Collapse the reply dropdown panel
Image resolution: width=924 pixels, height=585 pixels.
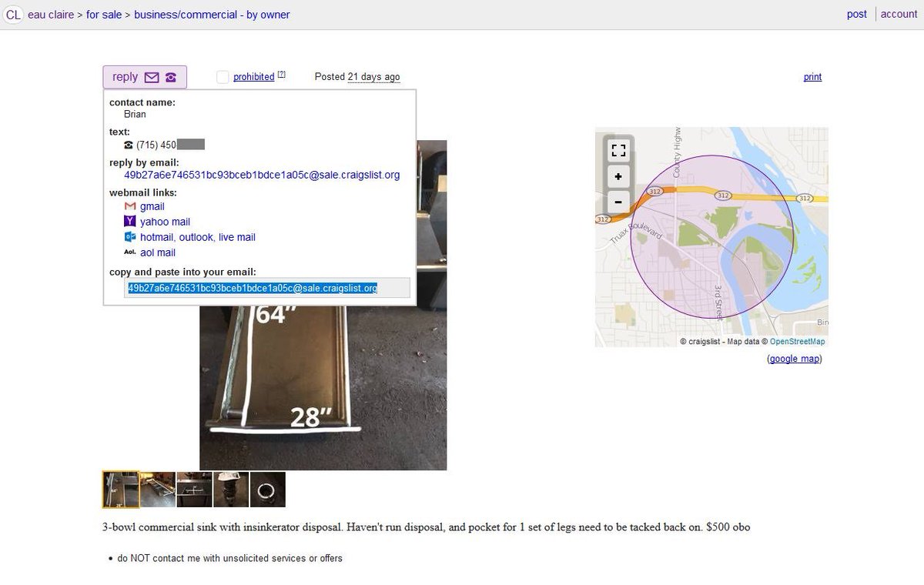(x=145, y=77)
